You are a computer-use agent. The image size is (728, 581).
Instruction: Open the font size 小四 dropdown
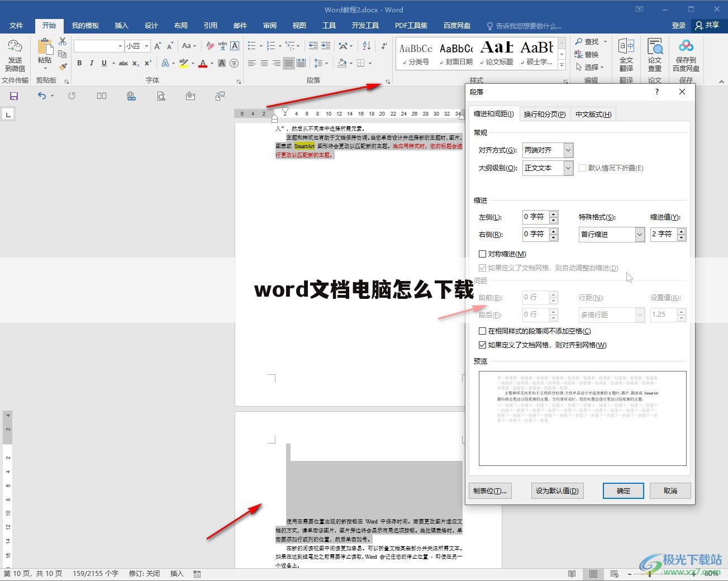[x=146, y=46]
